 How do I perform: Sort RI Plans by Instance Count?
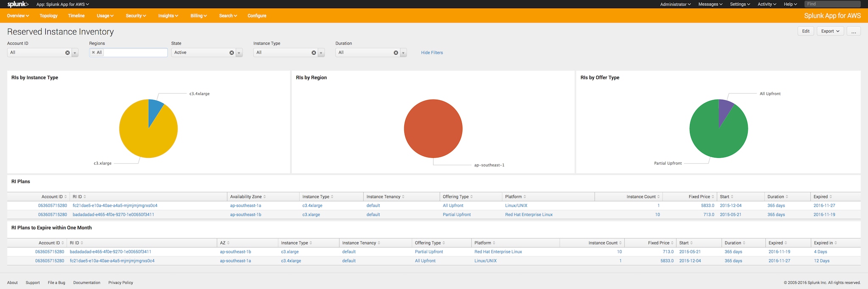tap(643, 197)
